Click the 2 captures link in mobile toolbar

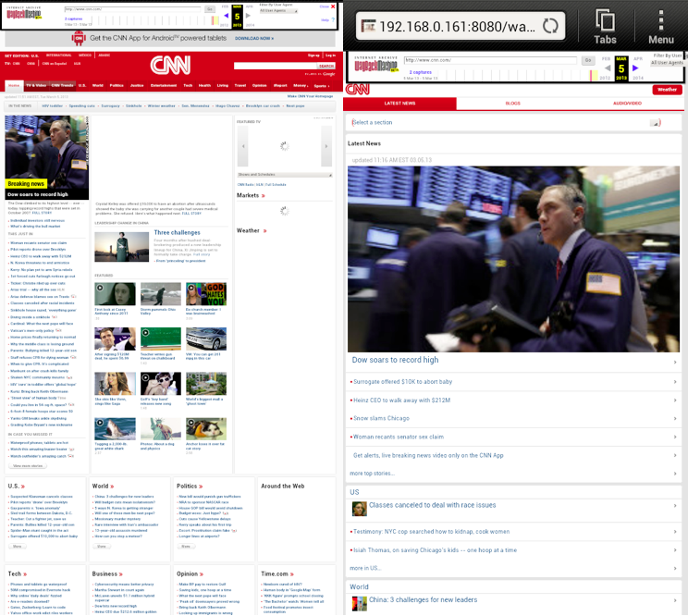(x=421, y=72)
